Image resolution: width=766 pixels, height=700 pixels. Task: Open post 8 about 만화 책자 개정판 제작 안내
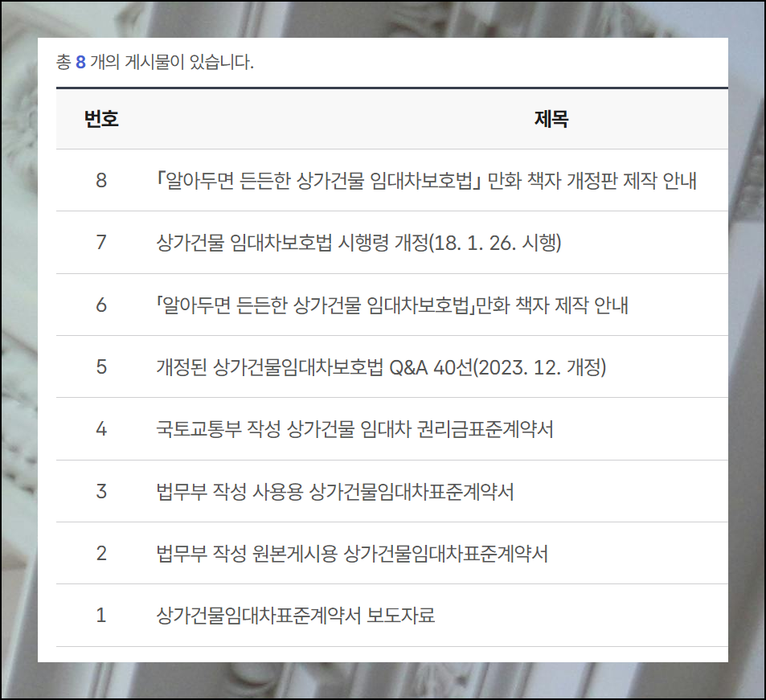(426, 181)
